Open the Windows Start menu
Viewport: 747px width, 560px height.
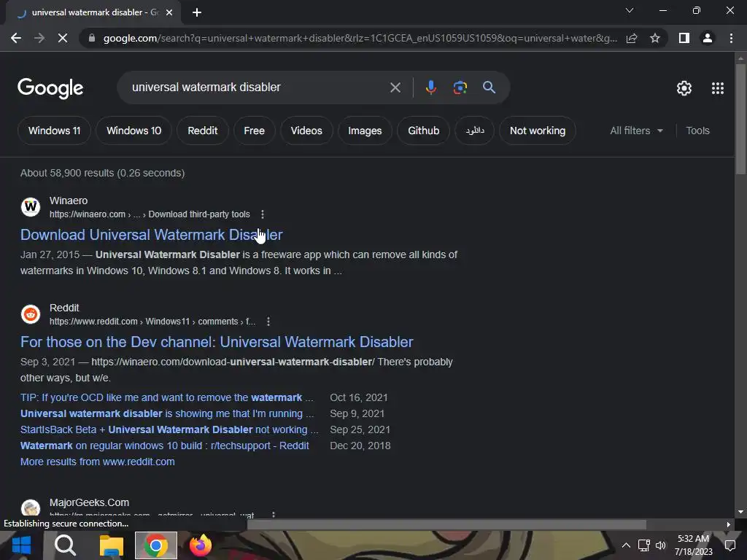coord(21,545)
